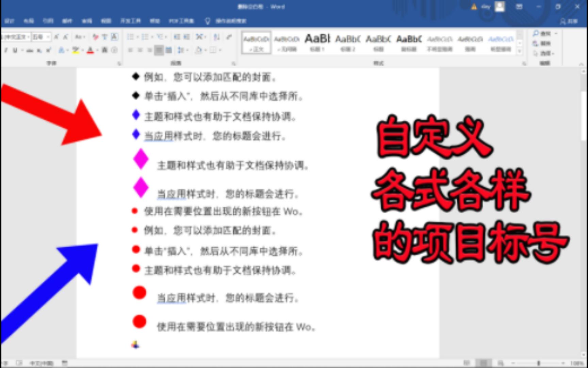588x368 pixels.
Task: Open the Developer (开发工具) tab
Action: (130, 21)
